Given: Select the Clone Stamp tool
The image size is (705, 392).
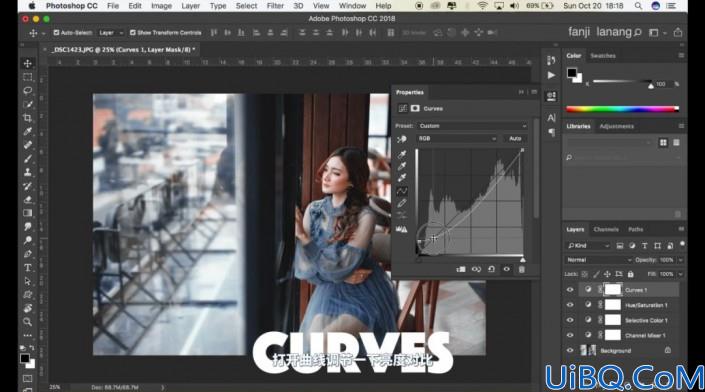Looking at the screenshot, I should click(x=28, y=172).
